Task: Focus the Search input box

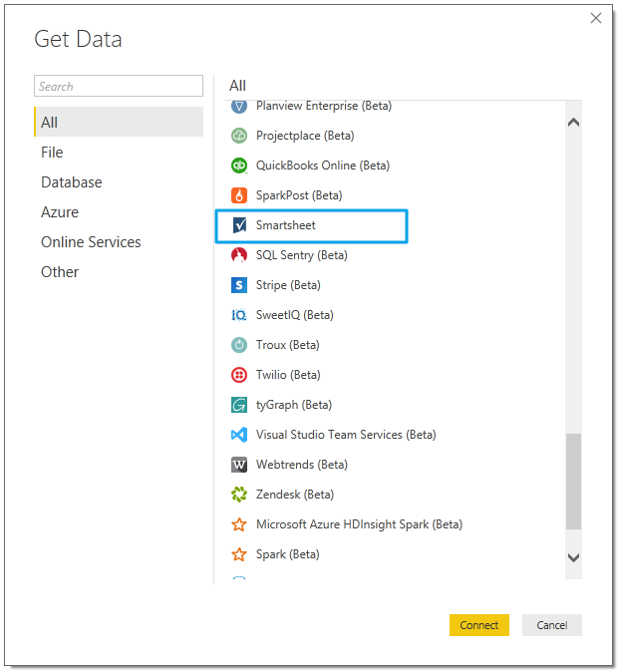Action: click(119, 86)
